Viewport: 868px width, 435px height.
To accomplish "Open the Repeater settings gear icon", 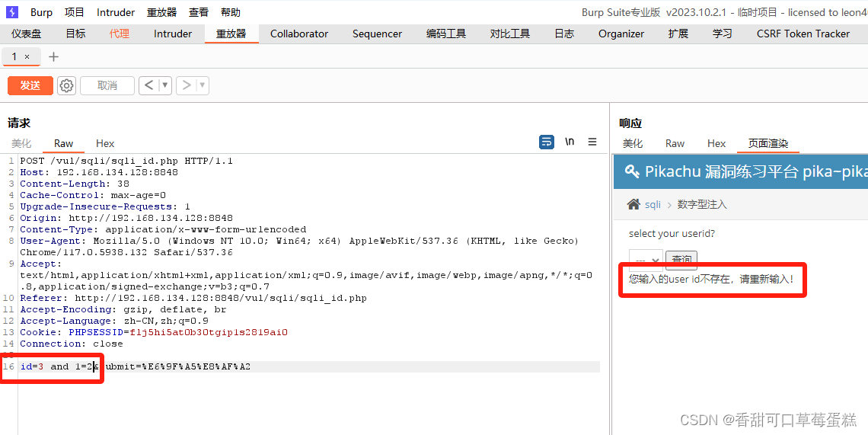I will click(x=66, y=85).
